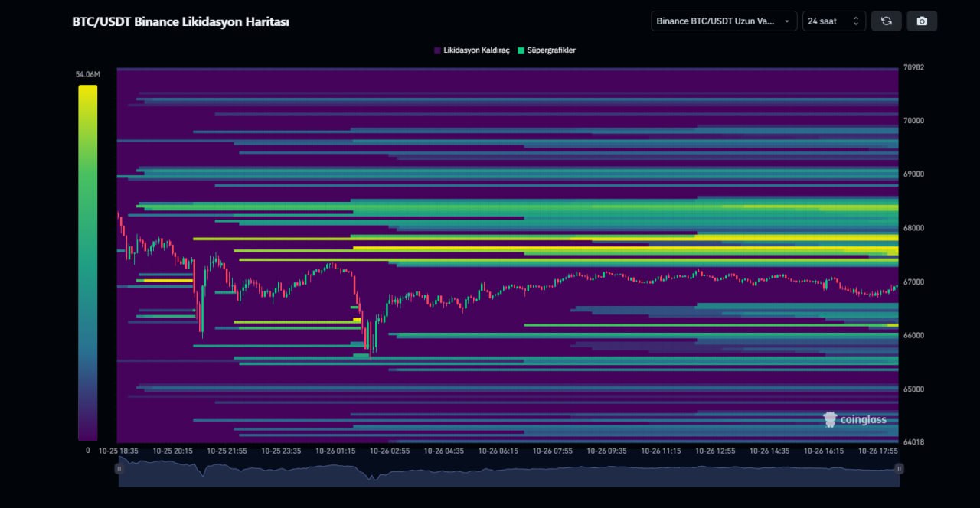Click the 10-26 11:15 time axis label
The image size is (980, 508).
tap(661, 451)
